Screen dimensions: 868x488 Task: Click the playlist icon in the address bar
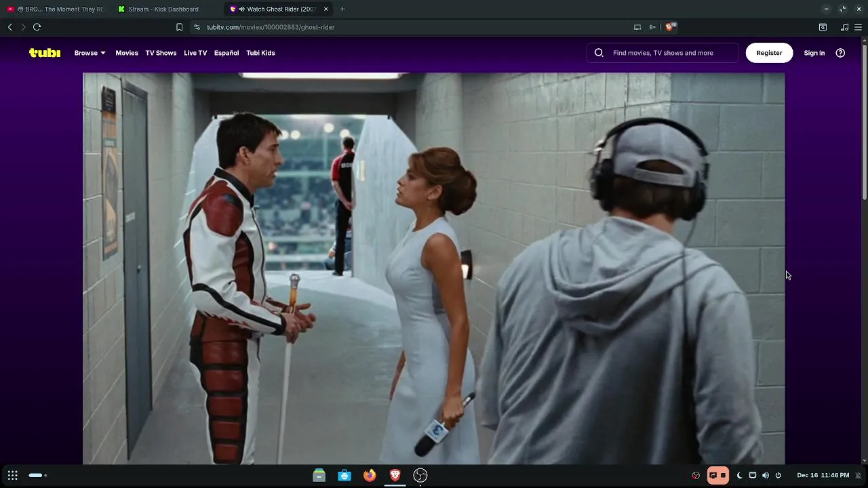(x=652, y=27)
